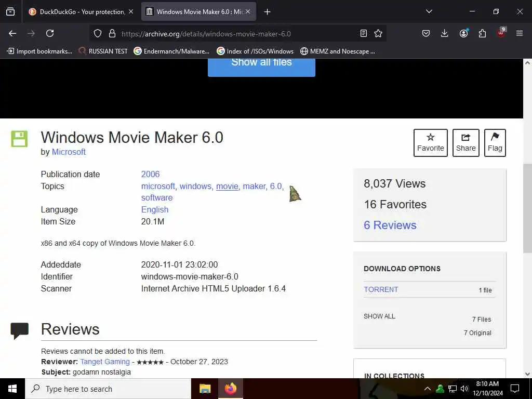
Task: Open the 6.0 topic link
Action: (276, 187)
